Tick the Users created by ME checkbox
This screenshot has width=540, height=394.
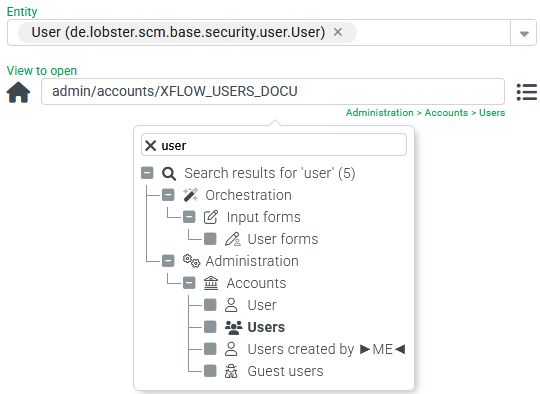[210, 349]
